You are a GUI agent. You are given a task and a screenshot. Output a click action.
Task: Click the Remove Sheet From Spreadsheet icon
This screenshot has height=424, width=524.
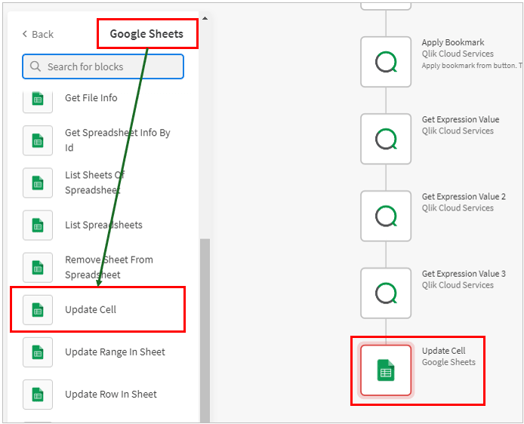38,267
